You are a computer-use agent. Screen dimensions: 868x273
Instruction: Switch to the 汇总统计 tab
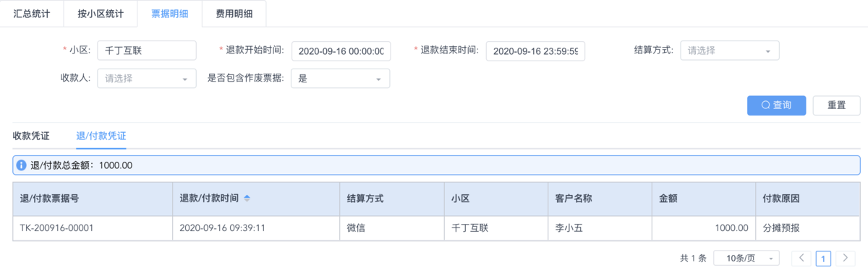point(32,14)
